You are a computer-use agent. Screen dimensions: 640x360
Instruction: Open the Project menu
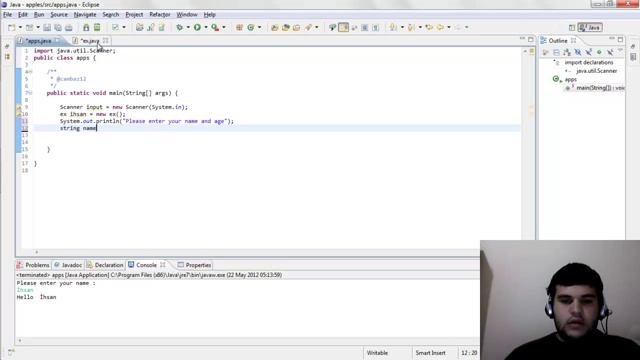tap(134, 15)
